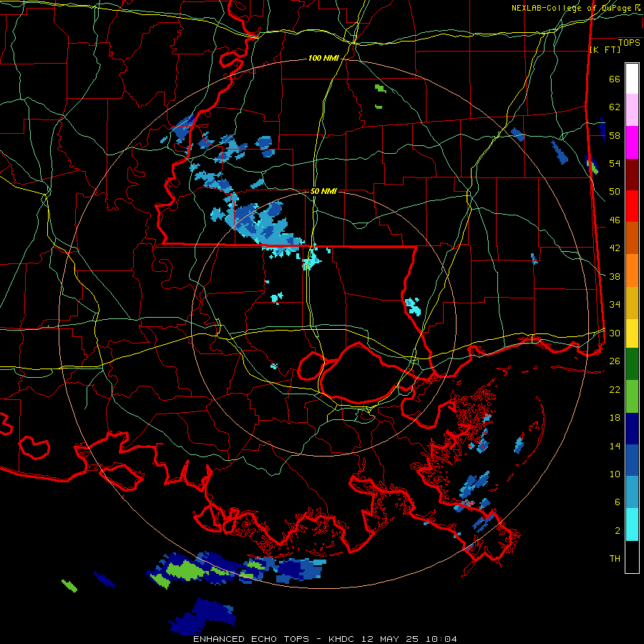
Task: Click the white swatch in the tops legend
Action: (x=632, y=79)
